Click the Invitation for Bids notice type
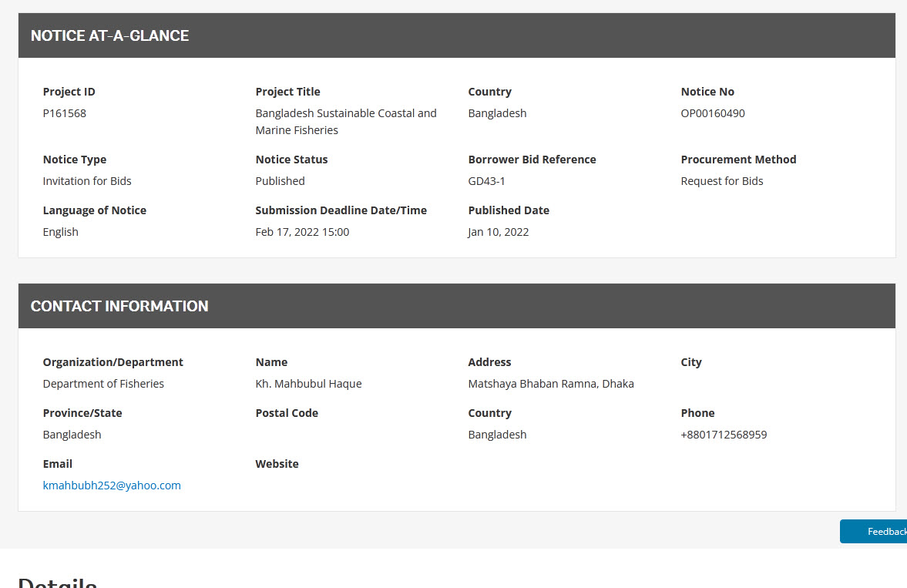This screenshot has height=588, width=907. click(87, 181)
